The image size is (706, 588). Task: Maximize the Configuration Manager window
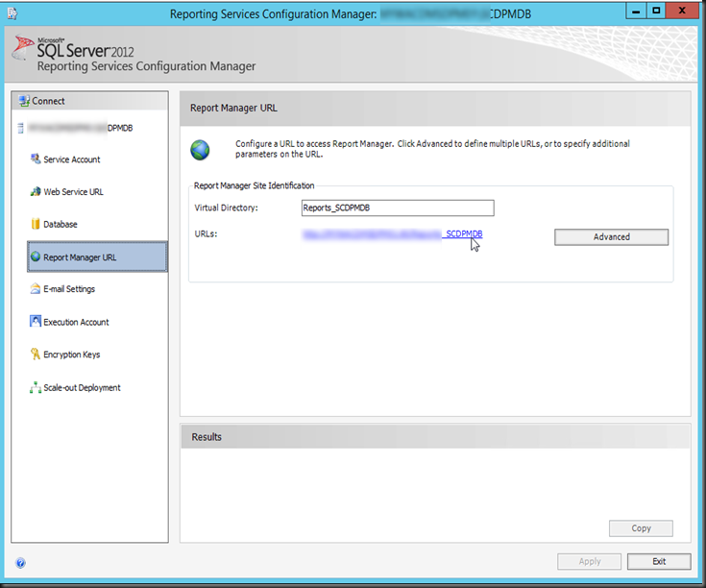(x=656, y=11)
